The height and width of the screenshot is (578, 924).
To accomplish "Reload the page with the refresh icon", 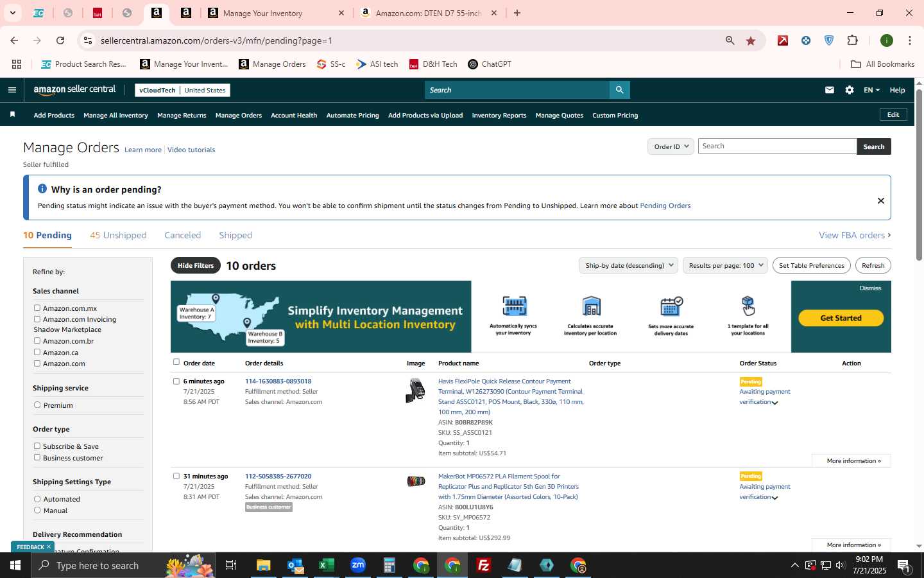I will coord(60,40).
